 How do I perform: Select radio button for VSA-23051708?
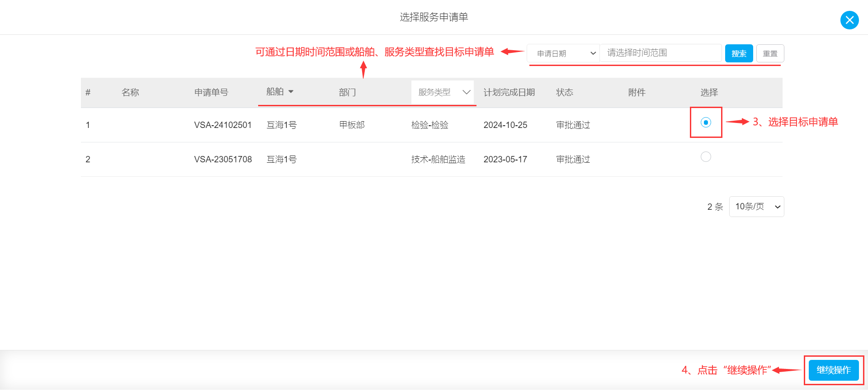[x=706, y=157]
